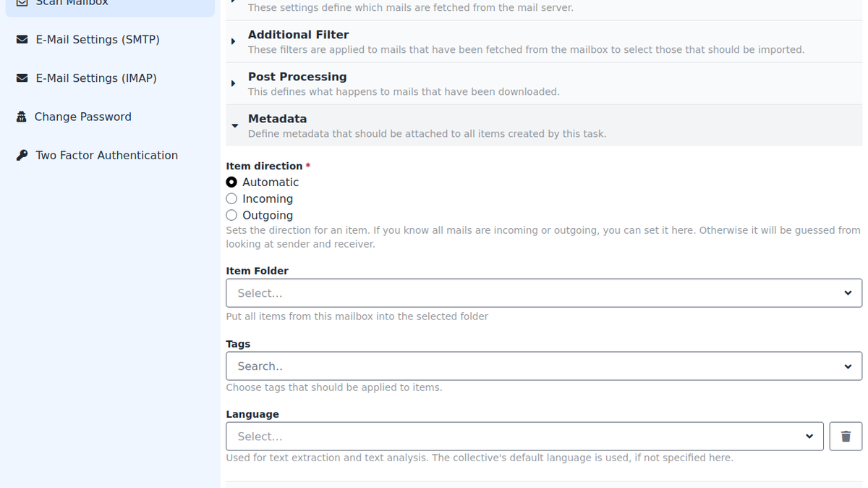Collapse the Metadata section
Screen dimensions: 868x488
[277, 119]
